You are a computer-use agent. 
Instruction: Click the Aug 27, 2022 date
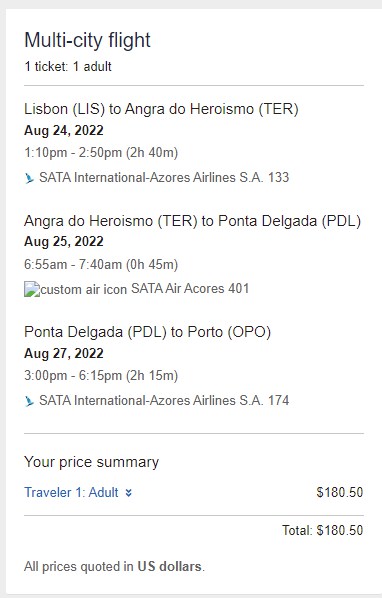(64, 353)
